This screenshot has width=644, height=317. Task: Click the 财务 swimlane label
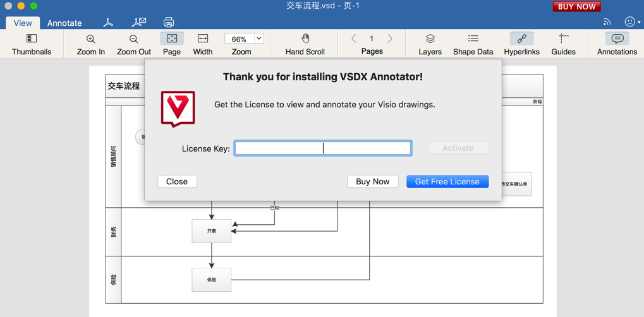(114, 232)
